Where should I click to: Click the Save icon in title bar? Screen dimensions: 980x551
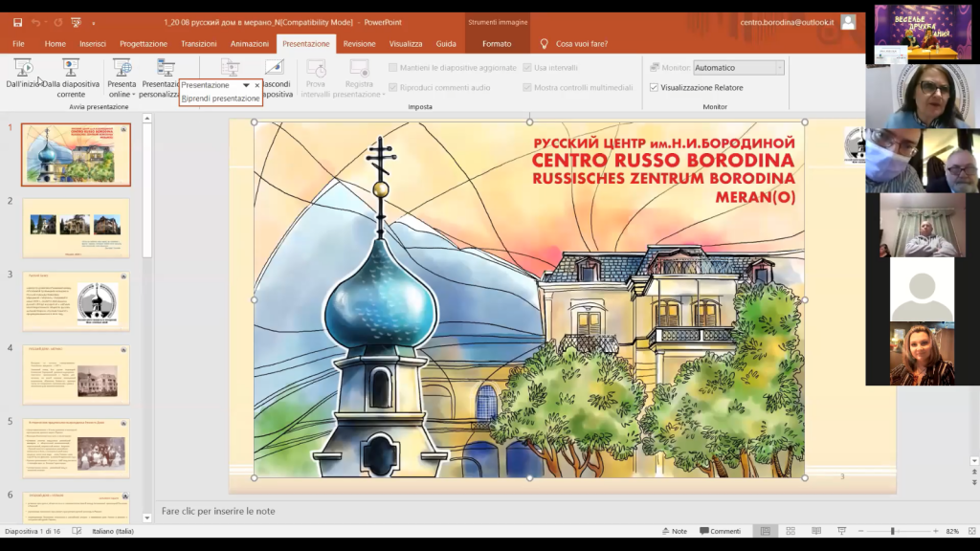pos(17,22)
